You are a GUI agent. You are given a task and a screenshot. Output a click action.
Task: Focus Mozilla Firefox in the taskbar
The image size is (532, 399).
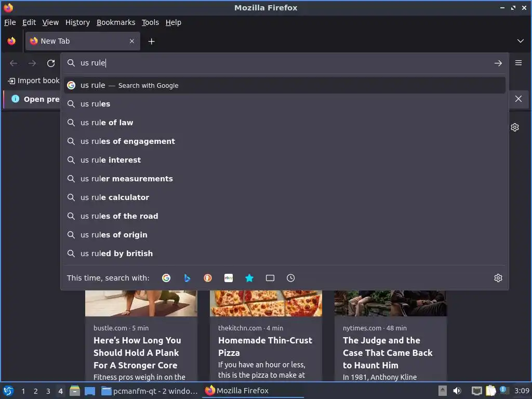click(253, 391)
